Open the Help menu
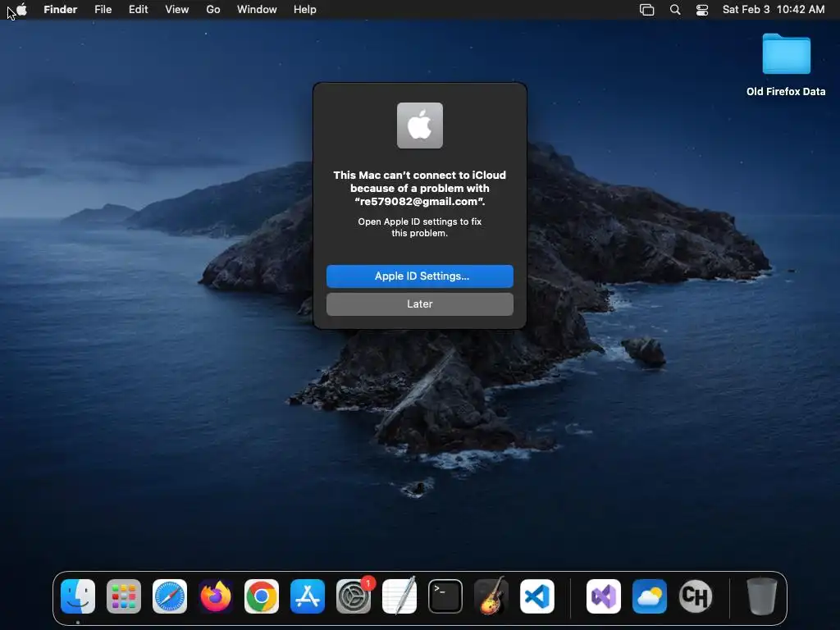 click(305, 10)
